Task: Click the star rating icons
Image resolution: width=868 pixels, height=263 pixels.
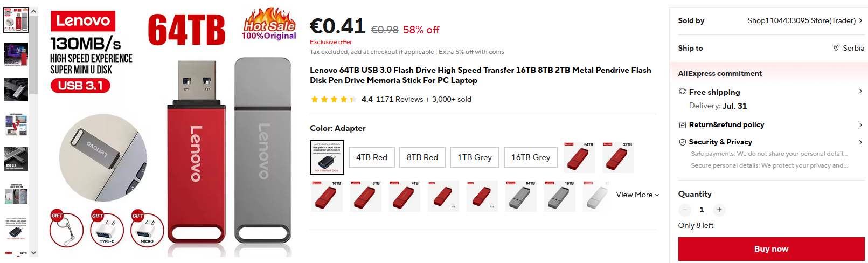Action: [334, 99]
